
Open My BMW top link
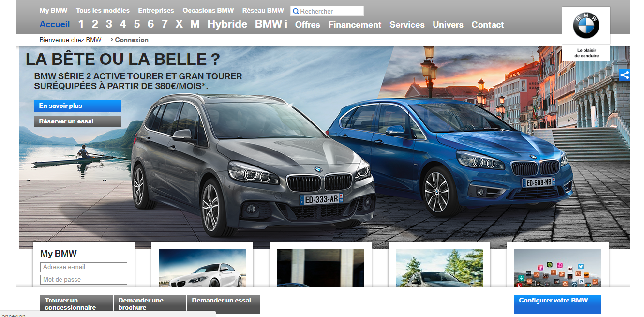[53, 10]
